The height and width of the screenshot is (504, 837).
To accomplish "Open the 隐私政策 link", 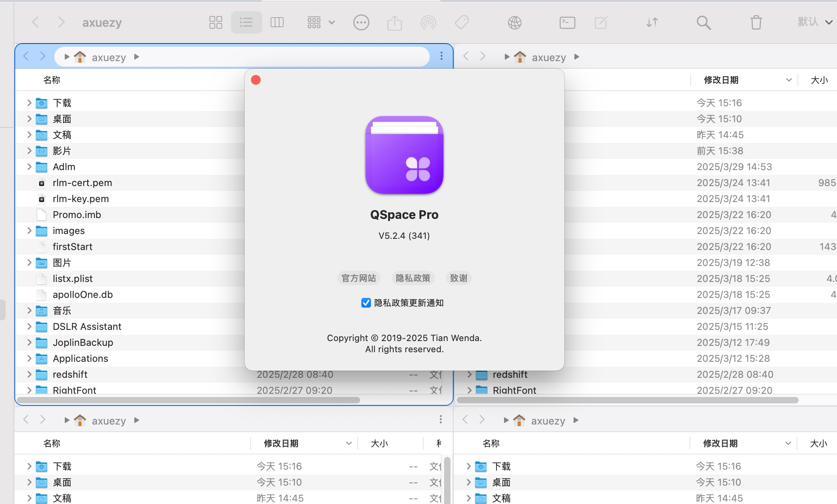I will pyautogui.click(x=413, y=278).
